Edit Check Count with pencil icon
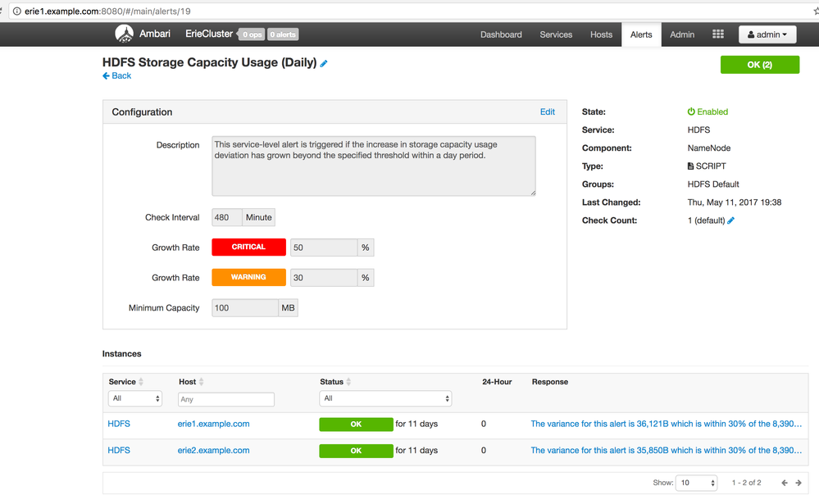Image resolution: width=819 pixels, height=504 pixels. click(731, 220)
